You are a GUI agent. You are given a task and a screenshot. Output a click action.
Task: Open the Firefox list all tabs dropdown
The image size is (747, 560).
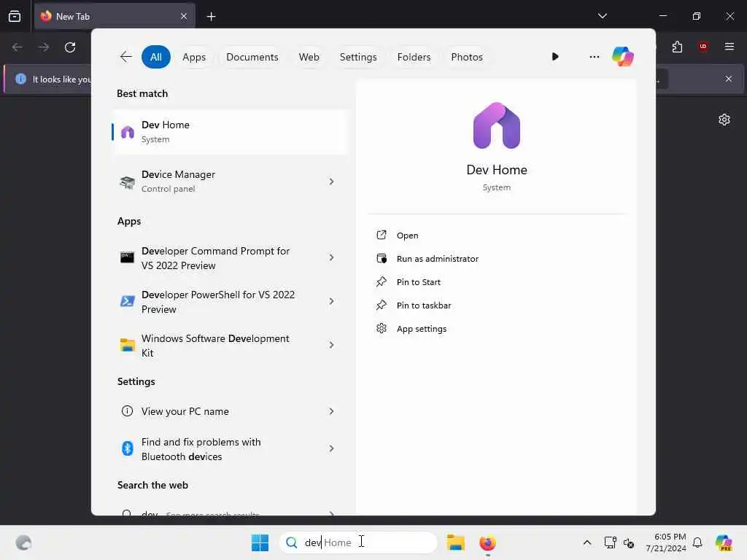pos(602,16)
